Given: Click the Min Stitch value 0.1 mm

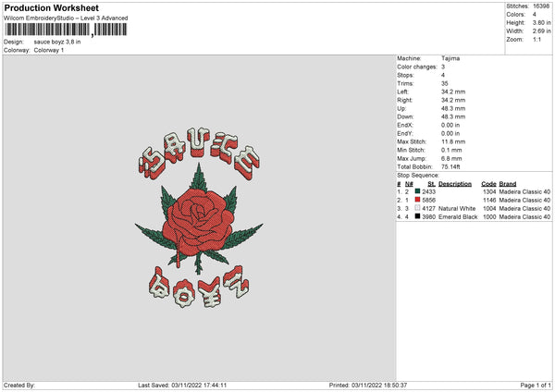Looking at the screenshot, I should [451, 150].
